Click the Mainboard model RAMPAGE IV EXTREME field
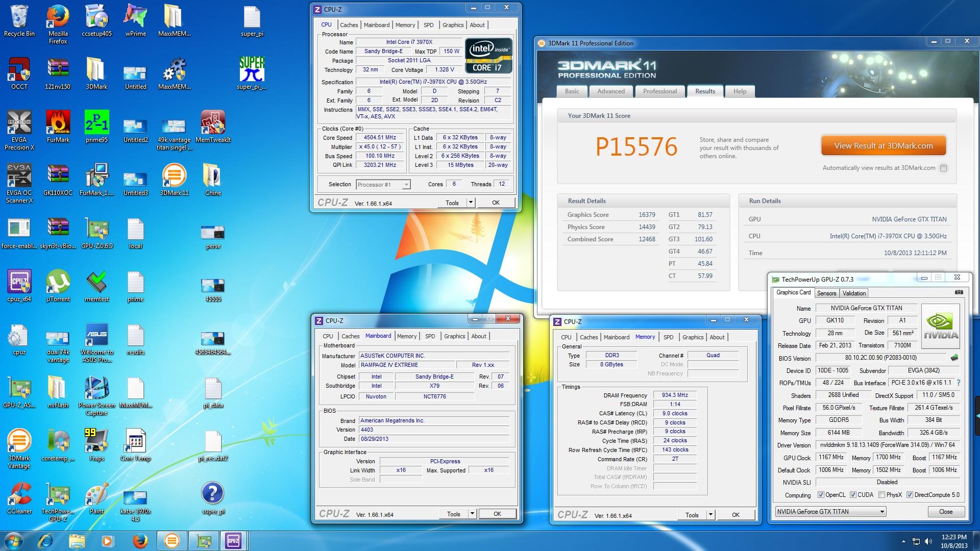The height and width of the screenshot is (551, 980). coord(406,365)
